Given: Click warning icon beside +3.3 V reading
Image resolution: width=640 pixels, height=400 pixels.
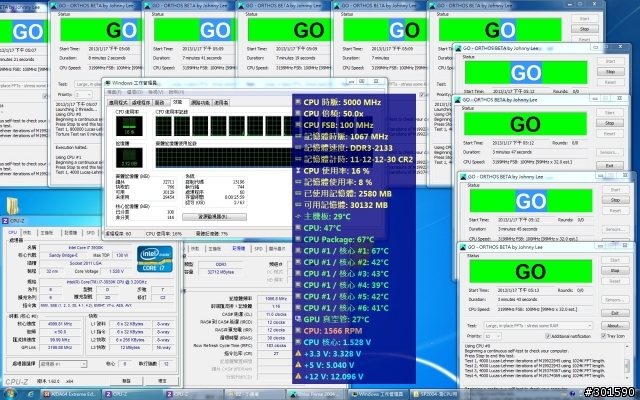Looking at the screenshot, I should (x=298, y=353).
